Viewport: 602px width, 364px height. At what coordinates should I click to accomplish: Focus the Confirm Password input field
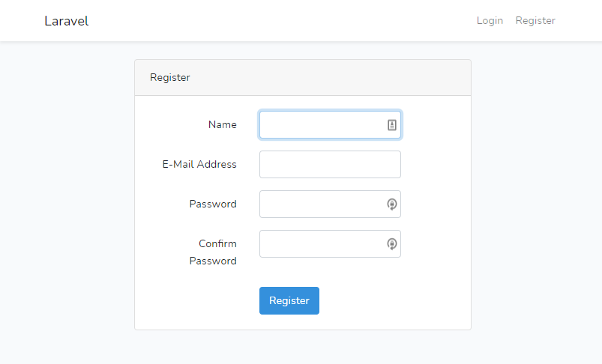point(321,243)
